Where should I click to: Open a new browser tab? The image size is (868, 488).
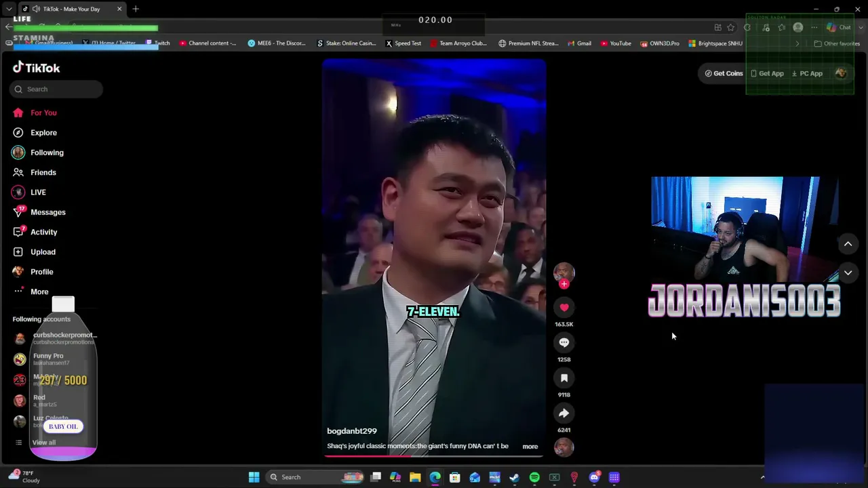coord(136,9)
